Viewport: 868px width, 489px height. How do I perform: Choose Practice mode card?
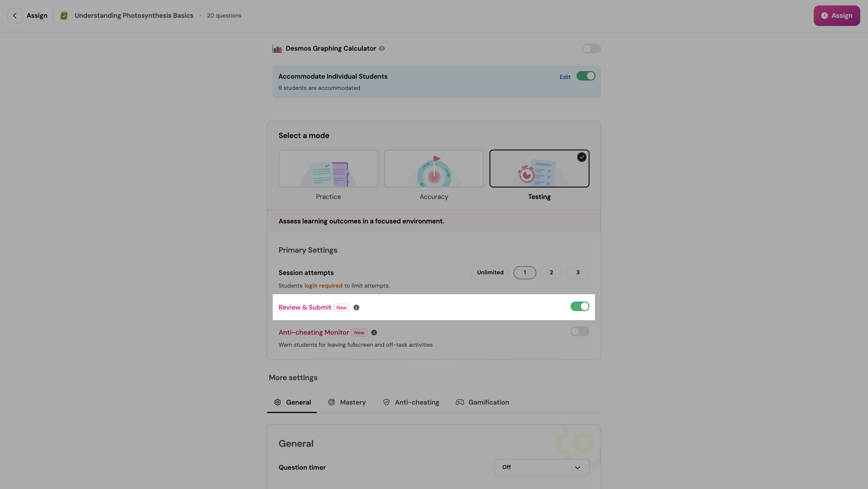coord(328,169)
